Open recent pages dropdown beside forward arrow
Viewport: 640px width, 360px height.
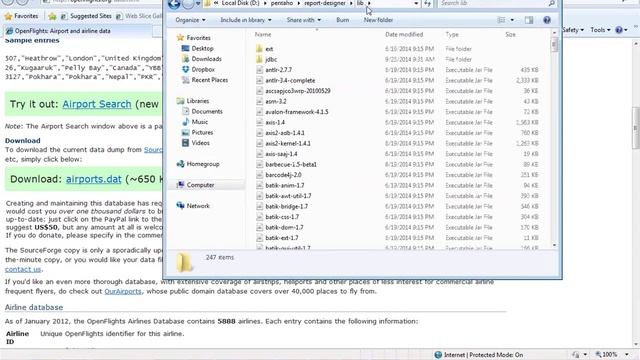point(198,4)
